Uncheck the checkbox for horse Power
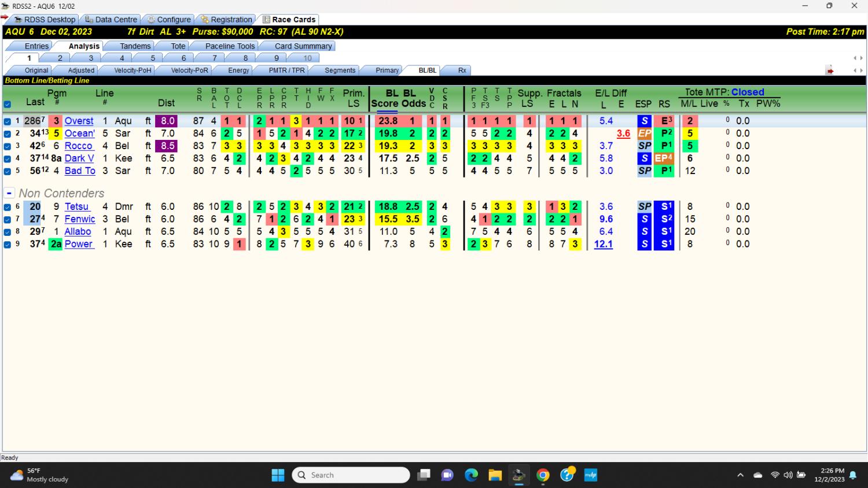 point(7,245)
